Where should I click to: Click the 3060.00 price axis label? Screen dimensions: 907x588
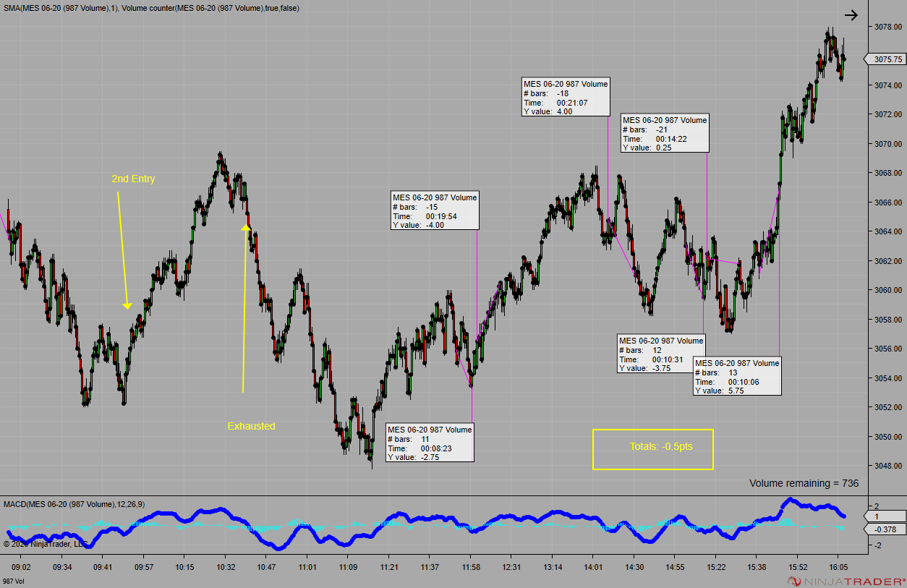889,290
